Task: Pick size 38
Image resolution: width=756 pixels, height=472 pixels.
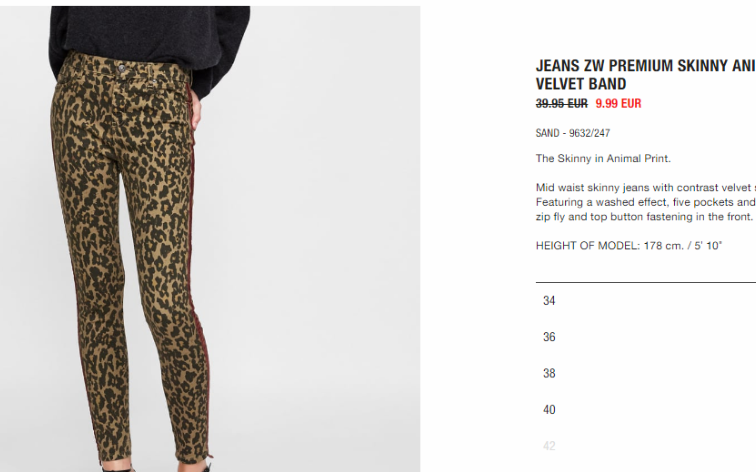Action: click(549, 374)
